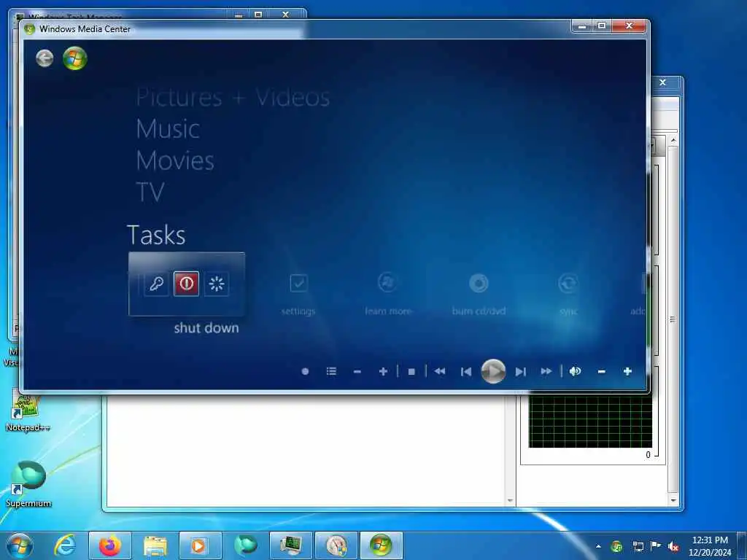747x560 pixels.
Task: Click channel down minus beside the guide icon
Action: pos(357,371)
